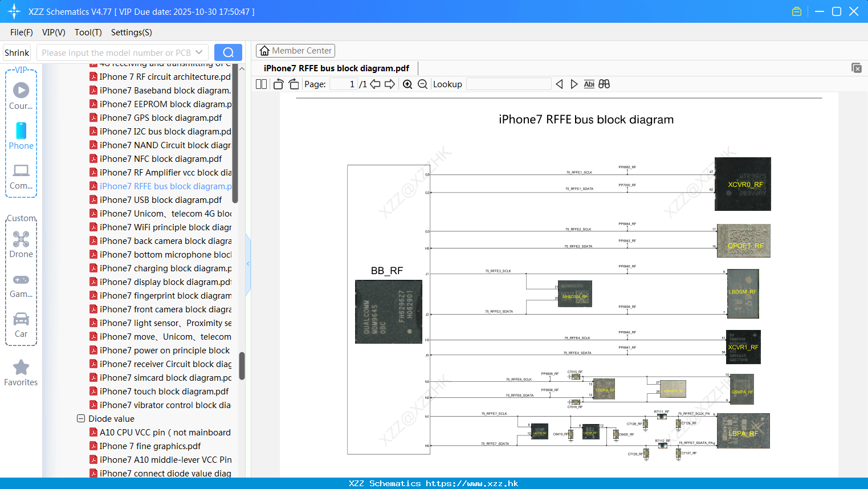
Task: Open iPhone7 EEPROM block diagram file
Action: pyautogui.click(x=160, y=104)
